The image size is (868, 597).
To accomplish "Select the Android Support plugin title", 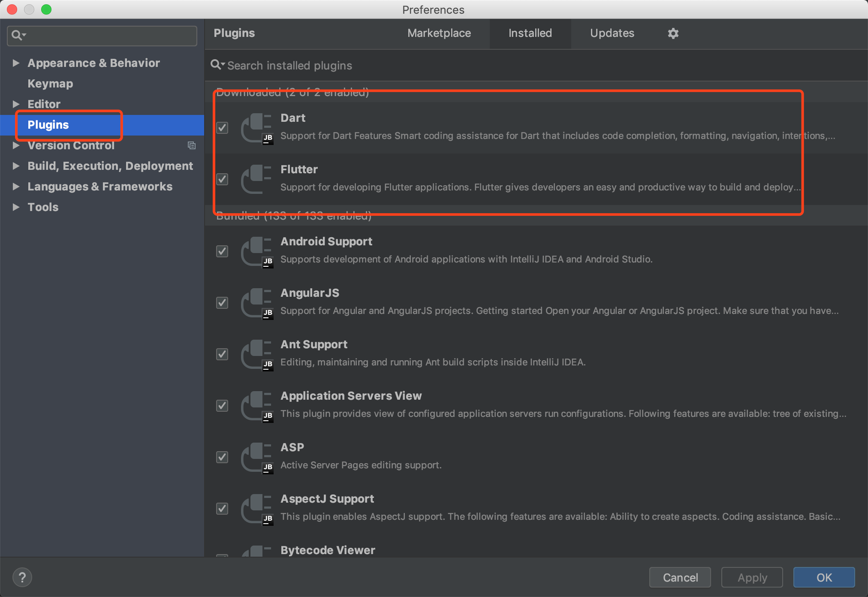I will pyautogui.click(x=326, y=241).
